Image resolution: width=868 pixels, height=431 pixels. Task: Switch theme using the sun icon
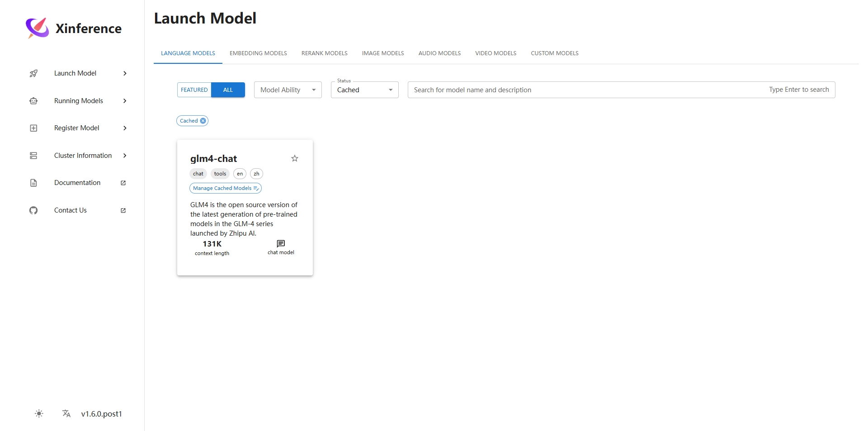[x=39, y=413]
